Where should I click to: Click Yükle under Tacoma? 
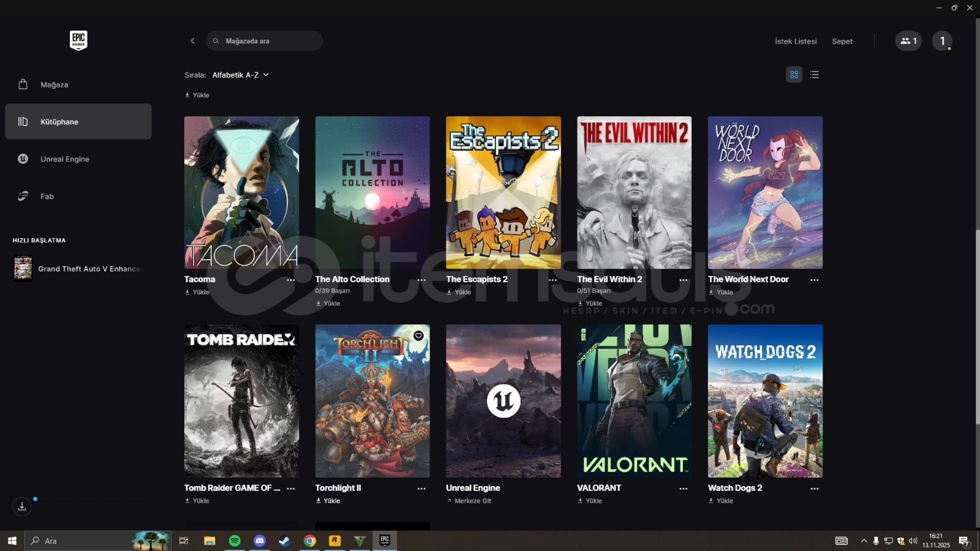(197, 292)
